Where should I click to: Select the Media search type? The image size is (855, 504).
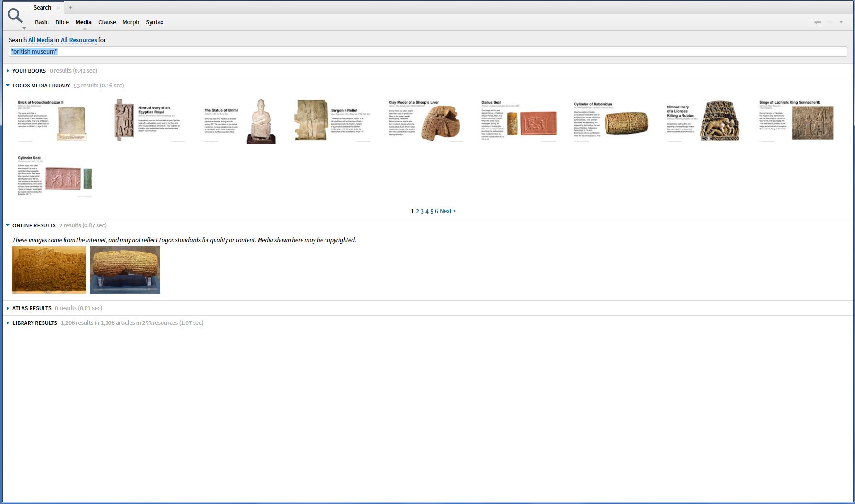(x=84, y=22)
